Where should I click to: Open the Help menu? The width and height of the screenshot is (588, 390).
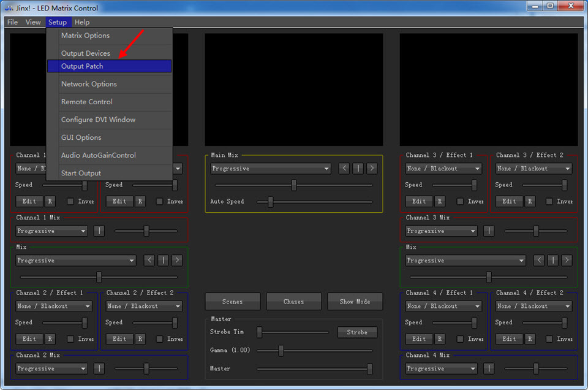[x=81, y=22]
